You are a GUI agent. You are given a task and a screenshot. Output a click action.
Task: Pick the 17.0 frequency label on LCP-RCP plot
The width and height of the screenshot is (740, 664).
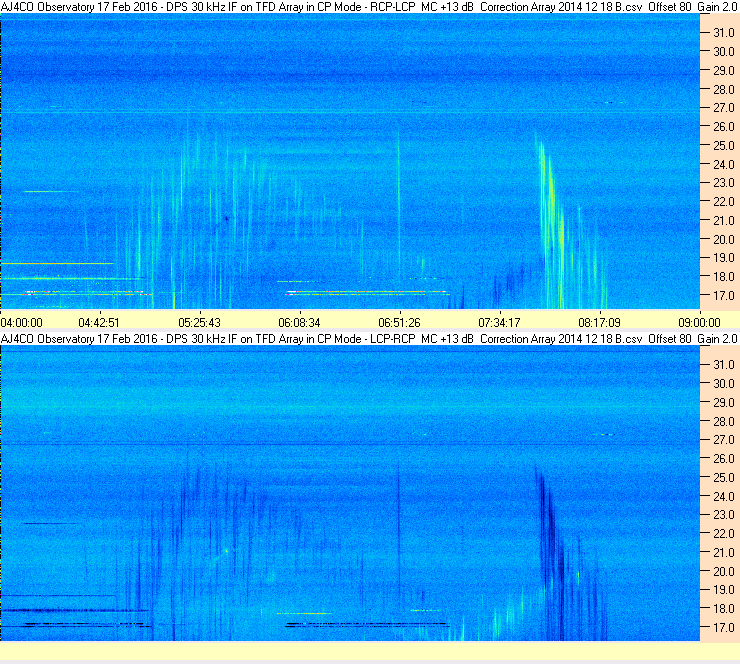point(724,628)
